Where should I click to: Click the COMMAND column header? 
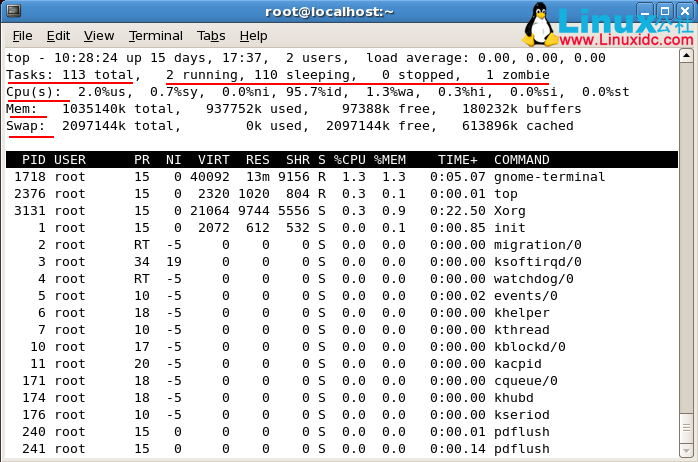click(522, 160)
